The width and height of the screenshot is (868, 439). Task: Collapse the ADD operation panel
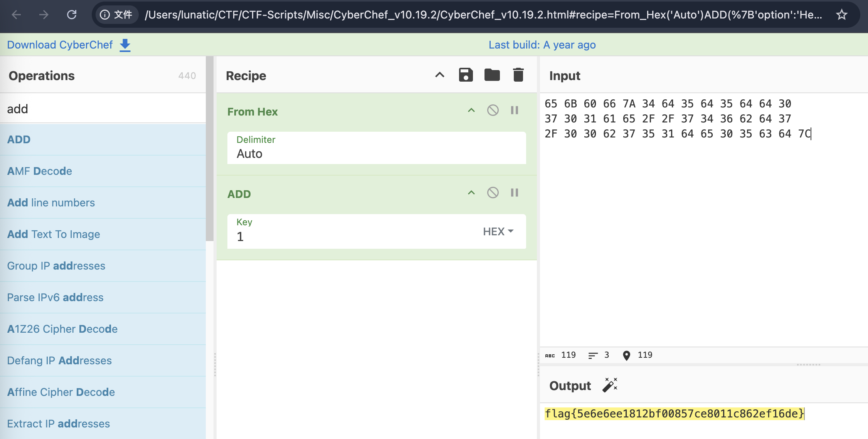pyautogui.click(x=471, y=193)
